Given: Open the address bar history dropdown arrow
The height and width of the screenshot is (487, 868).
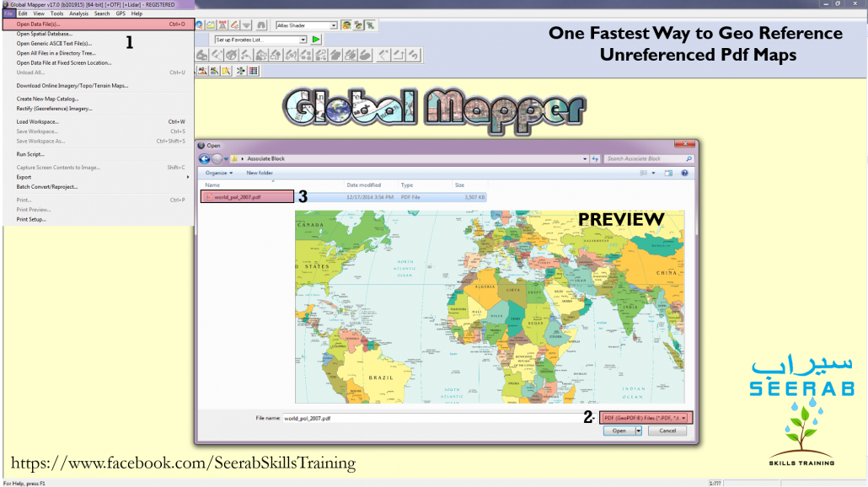Looking at the screenshot, I should 585,159.
